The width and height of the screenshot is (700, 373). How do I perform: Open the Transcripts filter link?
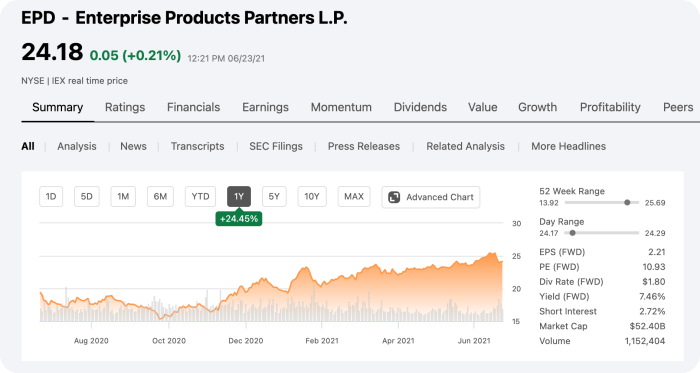point(197,146)
